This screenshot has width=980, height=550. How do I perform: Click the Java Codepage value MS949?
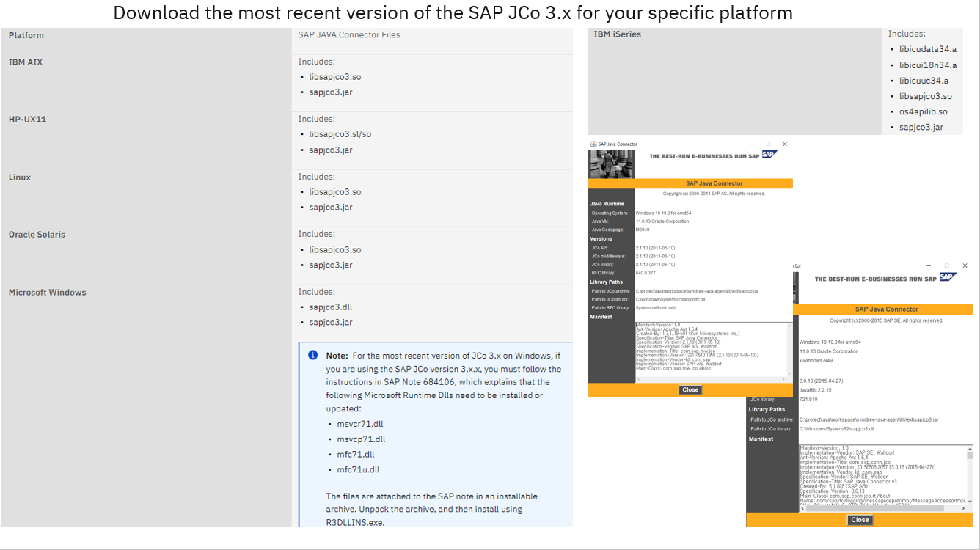643,230
